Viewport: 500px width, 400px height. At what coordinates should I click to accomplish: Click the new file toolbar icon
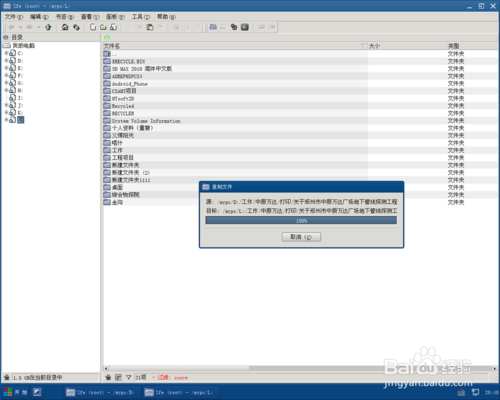pyautogui.click(x=93, y=27)
